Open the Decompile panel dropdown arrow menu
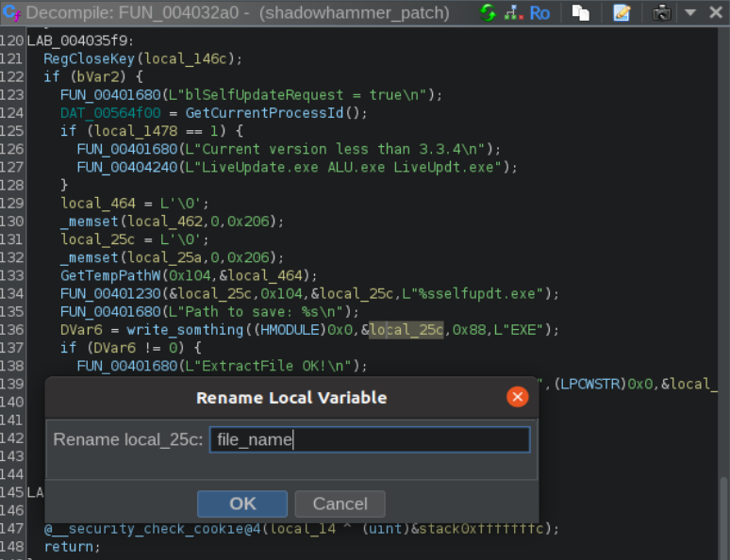Viewport: 730px width, 560px height. tap(690, 12)
